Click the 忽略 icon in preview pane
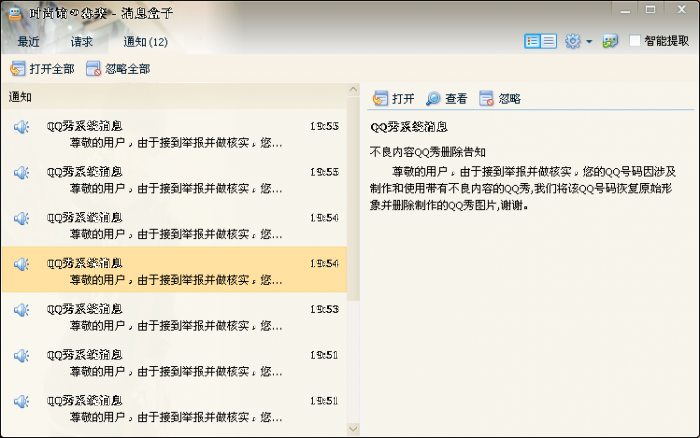The image size is (700, 438). pos(486,98)
